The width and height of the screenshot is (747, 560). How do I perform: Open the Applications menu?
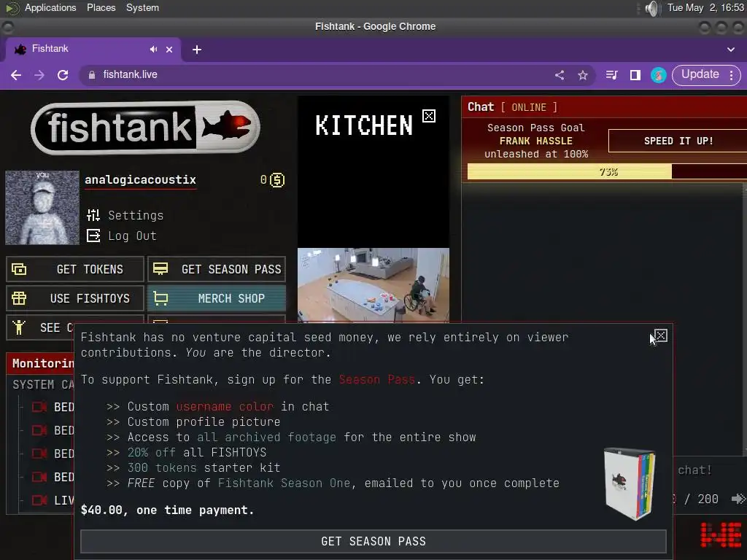point(50,7)
